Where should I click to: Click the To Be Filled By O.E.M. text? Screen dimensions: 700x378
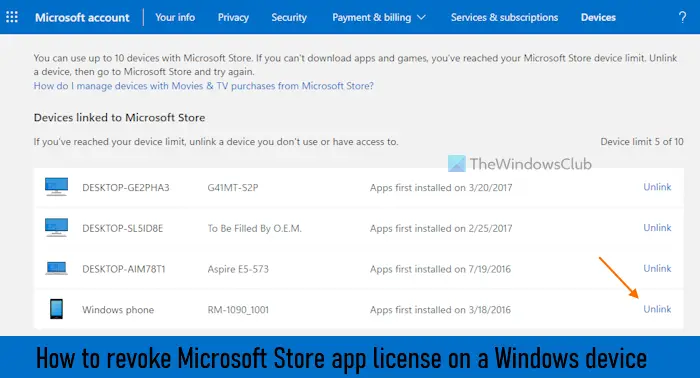click(254, 228)
